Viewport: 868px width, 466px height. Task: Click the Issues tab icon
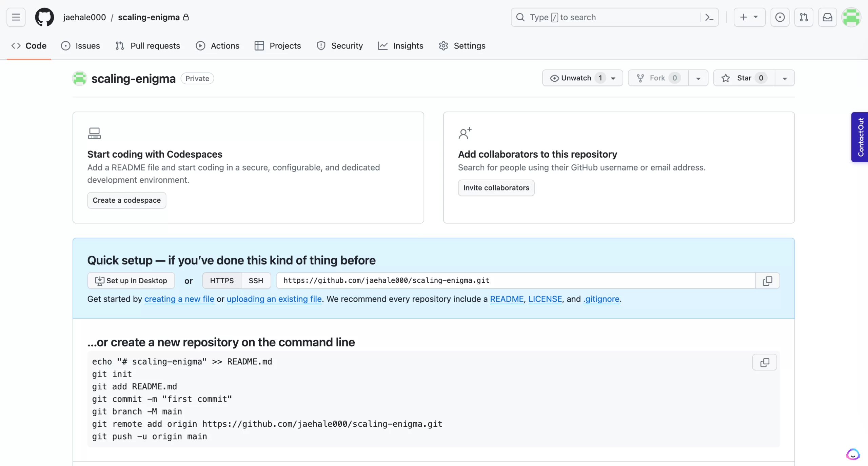(x=65, y=46)
